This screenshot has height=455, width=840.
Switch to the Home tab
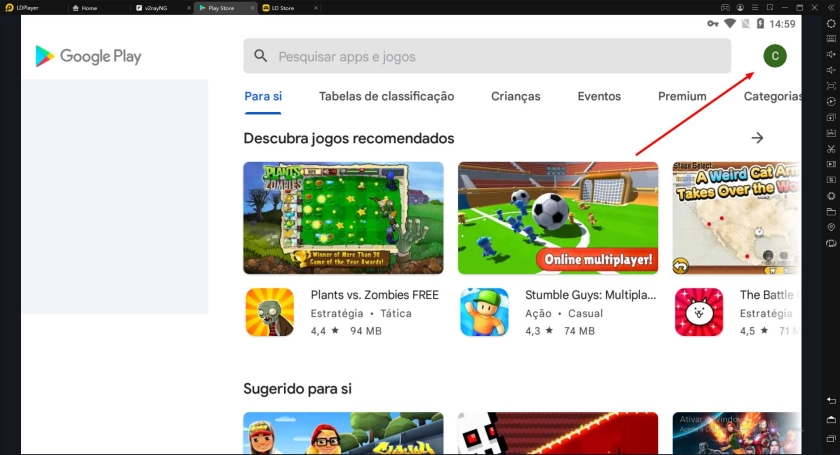[85, 8]
